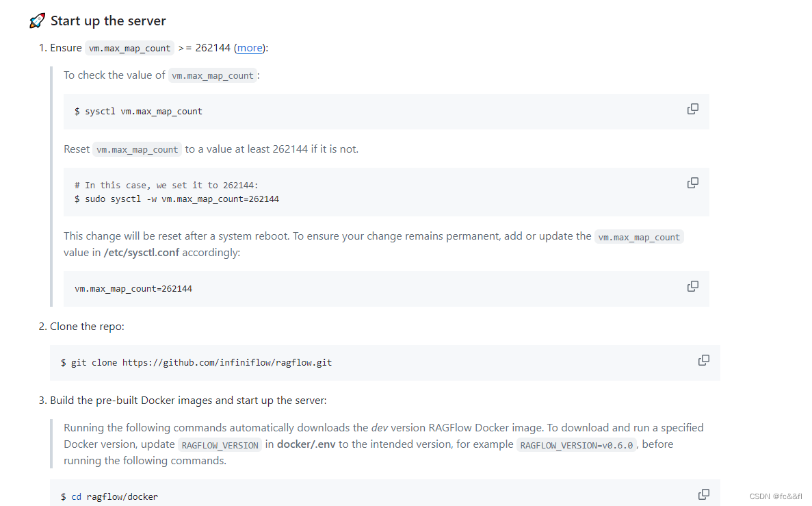This screenshot has width=812, height=506.
Task: Copy the vm.max_map_count=262144 config line
Action: point(692,286)
